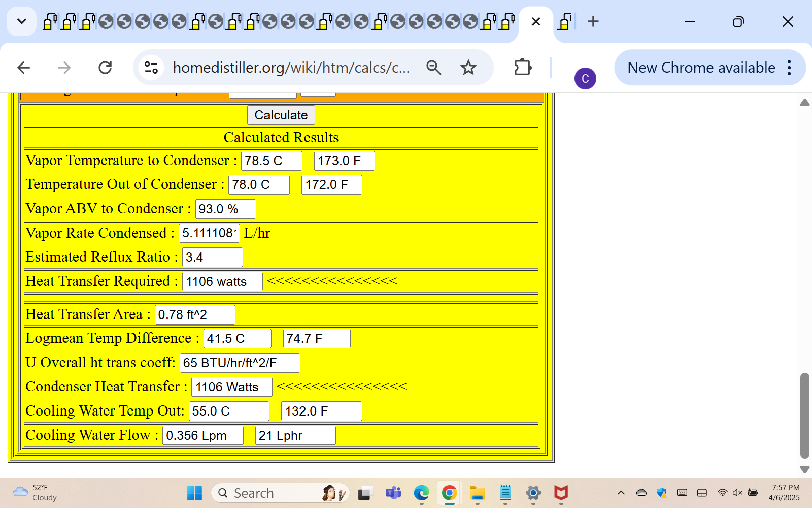
Task: Open Notepad from the taskbar
Action: [x=505, y=493]
